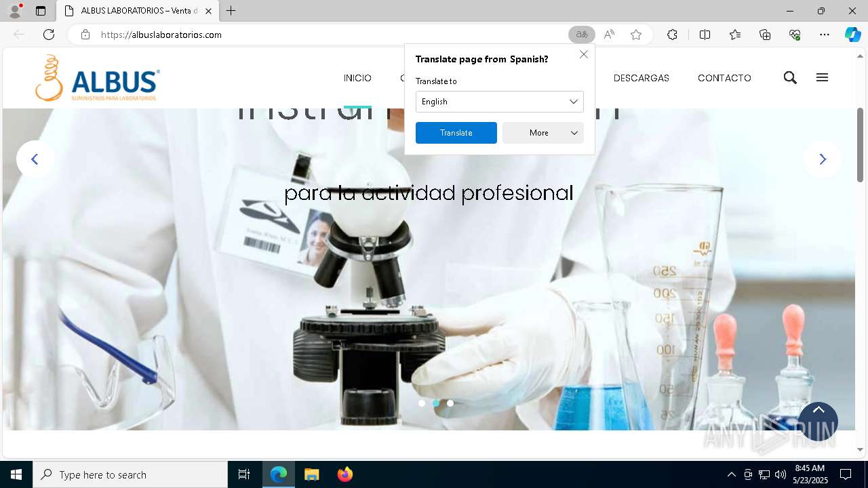
Task: Open the DESCARGAS menu item
Action: tap(642, 78)
